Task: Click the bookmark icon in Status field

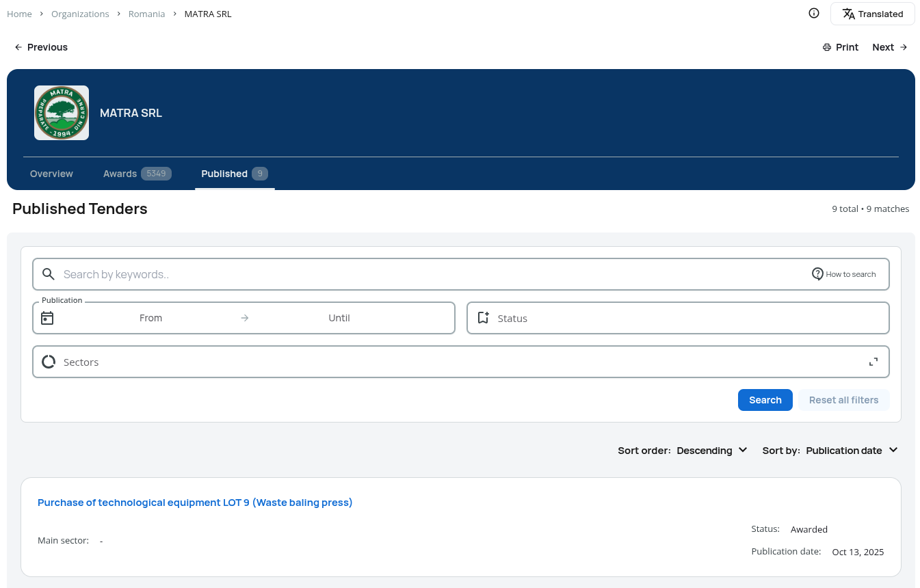Action: (x=483, y=318)
